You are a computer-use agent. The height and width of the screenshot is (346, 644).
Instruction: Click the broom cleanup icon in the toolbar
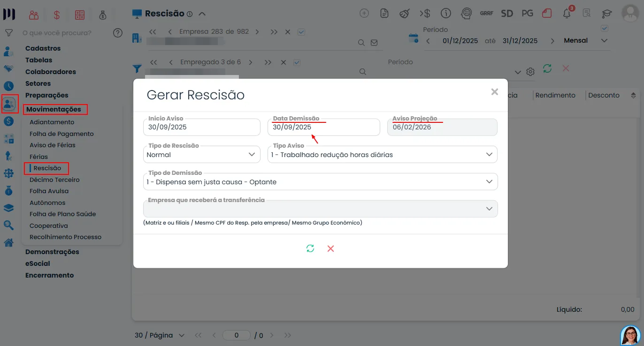(405, 14)
